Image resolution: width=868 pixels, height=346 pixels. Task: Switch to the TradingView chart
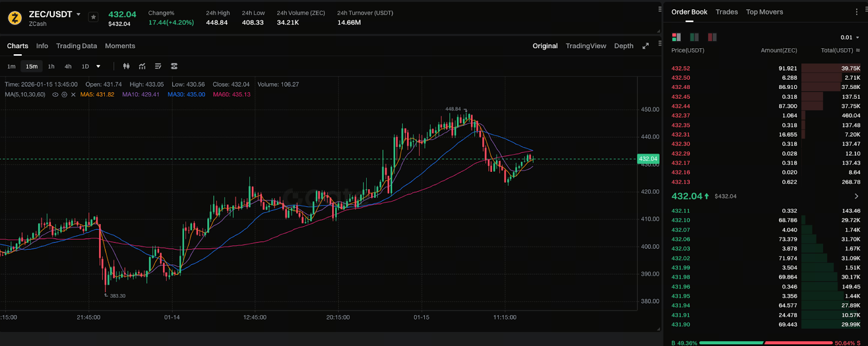[x=586, y=46]
